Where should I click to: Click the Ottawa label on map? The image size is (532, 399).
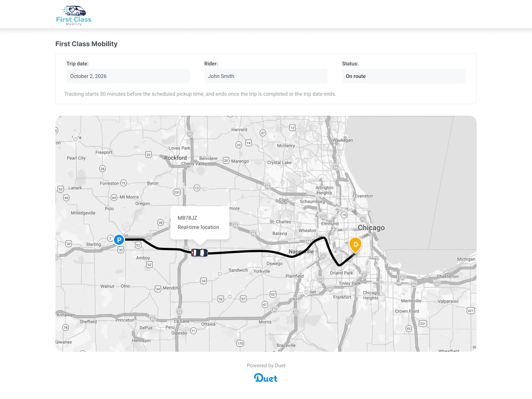[x=208, y=324]
